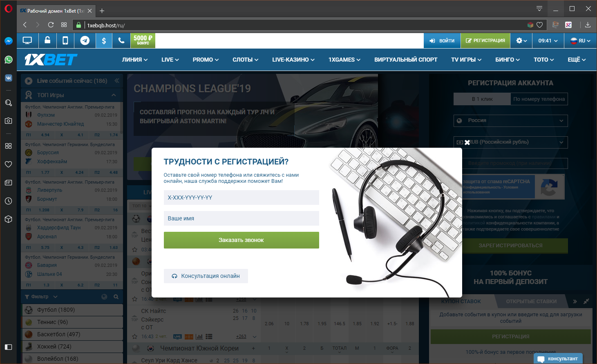Open the RU language dropdown
597x364 pixels.
tap(580, 41)
